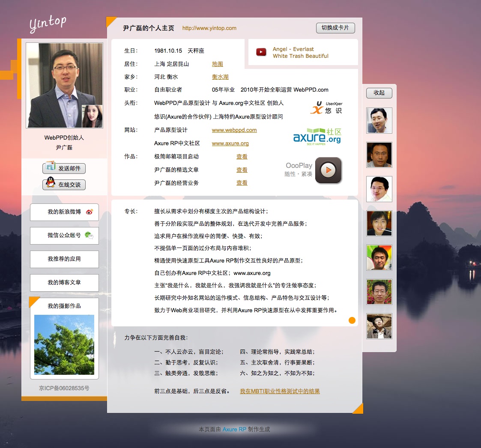Click second friend avatar with dark background

point(379,155)
